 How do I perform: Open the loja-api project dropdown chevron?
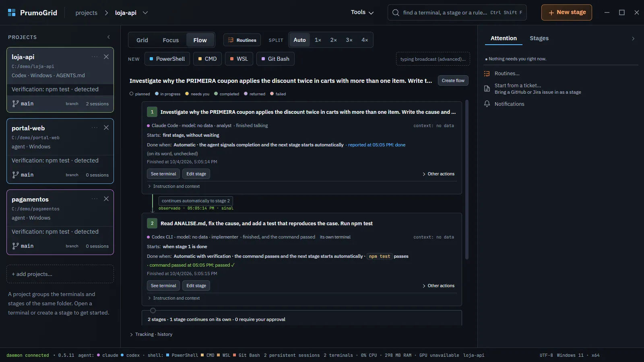[145, 12]
